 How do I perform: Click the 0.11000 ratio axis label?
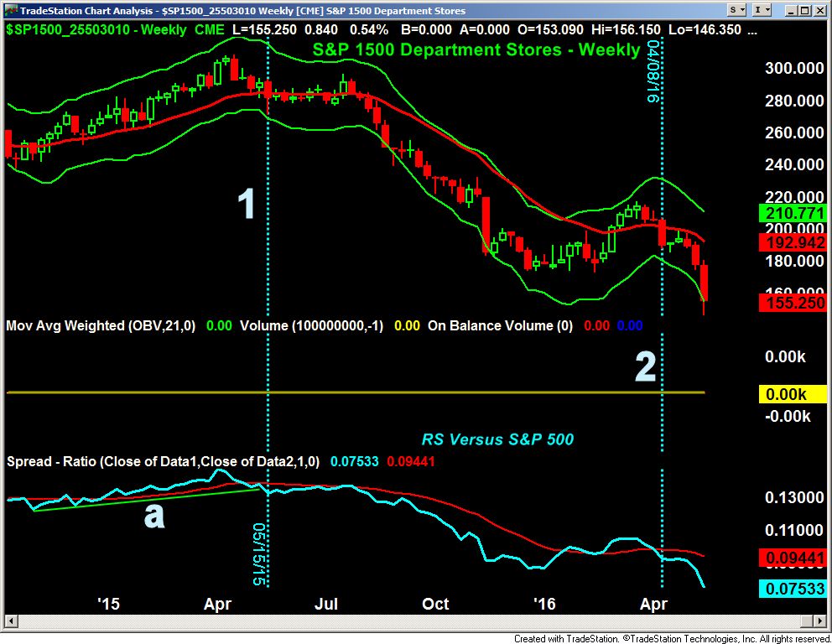pyautogui.click(x=794, y=529)
